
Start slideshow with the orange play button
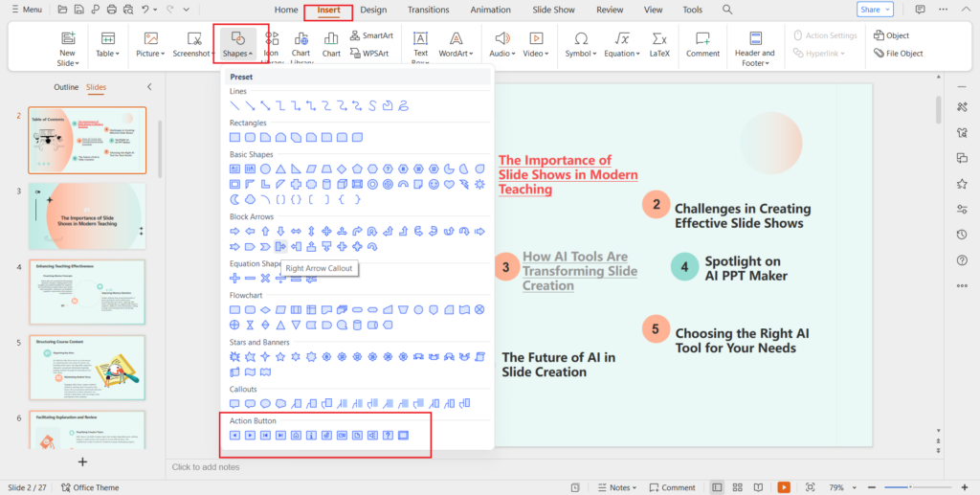pyautogui.click(x=784, y=487)
